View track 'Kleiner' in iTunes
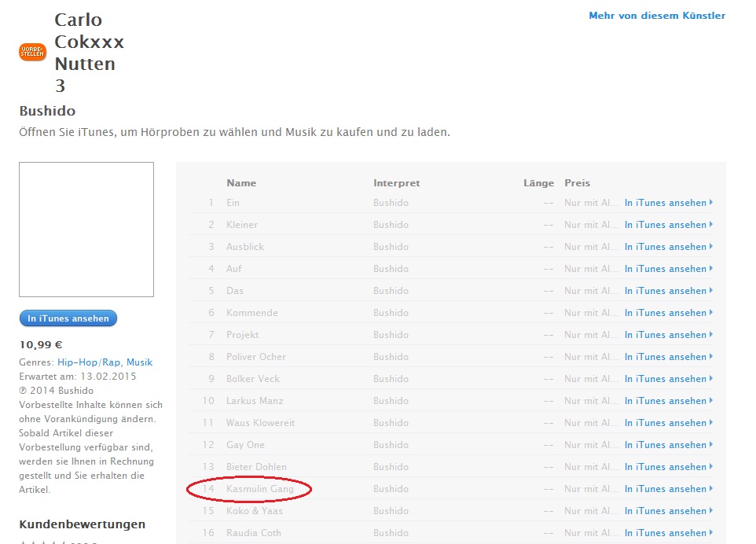 tap(668, 225)
